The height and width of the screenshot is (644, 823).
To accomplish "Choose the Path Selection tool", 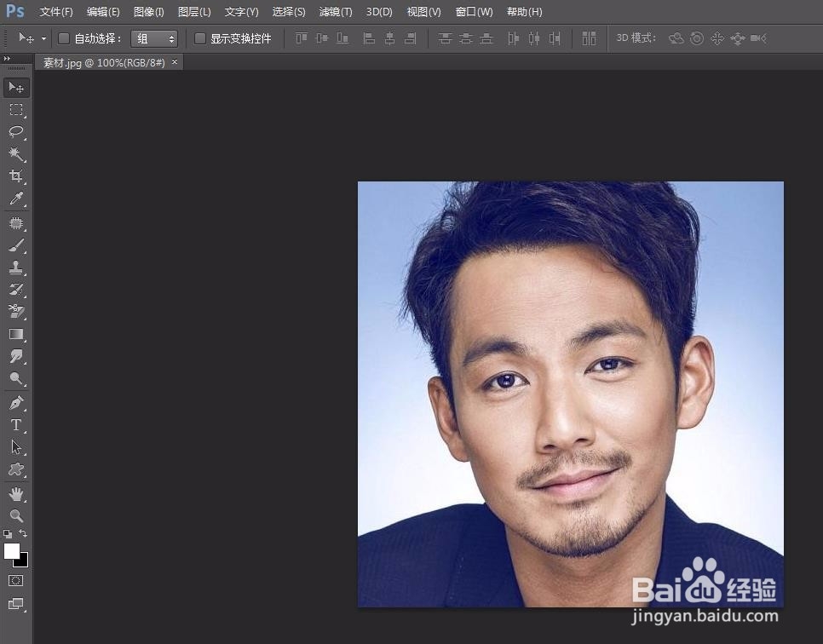I will [16, 446].
